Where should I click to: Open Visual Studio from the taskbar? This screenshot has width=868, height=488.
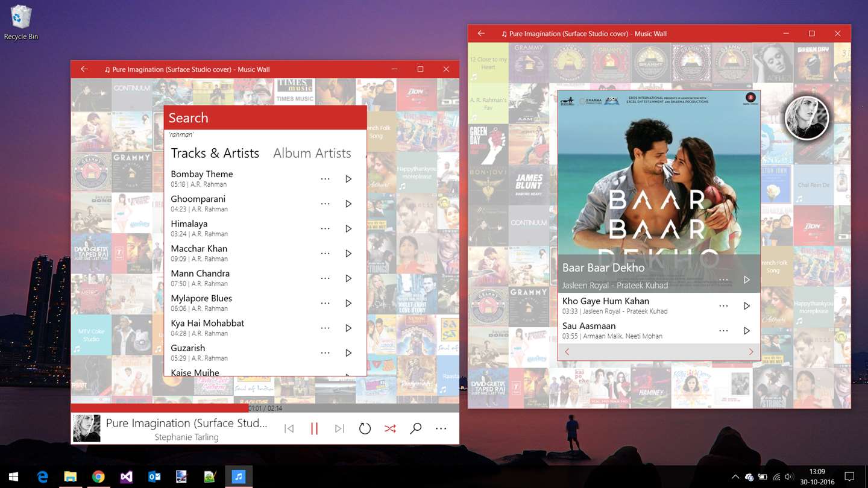[126, 477]
